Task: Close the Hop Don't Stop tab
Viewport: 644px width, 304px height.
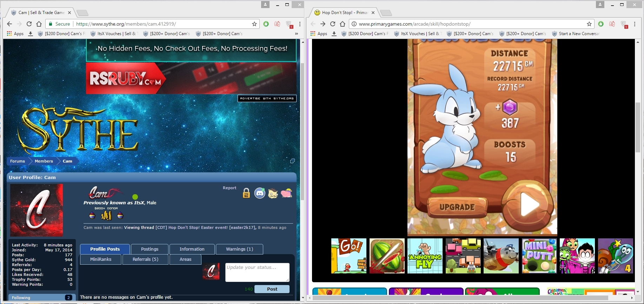Action: click(373, 13)
